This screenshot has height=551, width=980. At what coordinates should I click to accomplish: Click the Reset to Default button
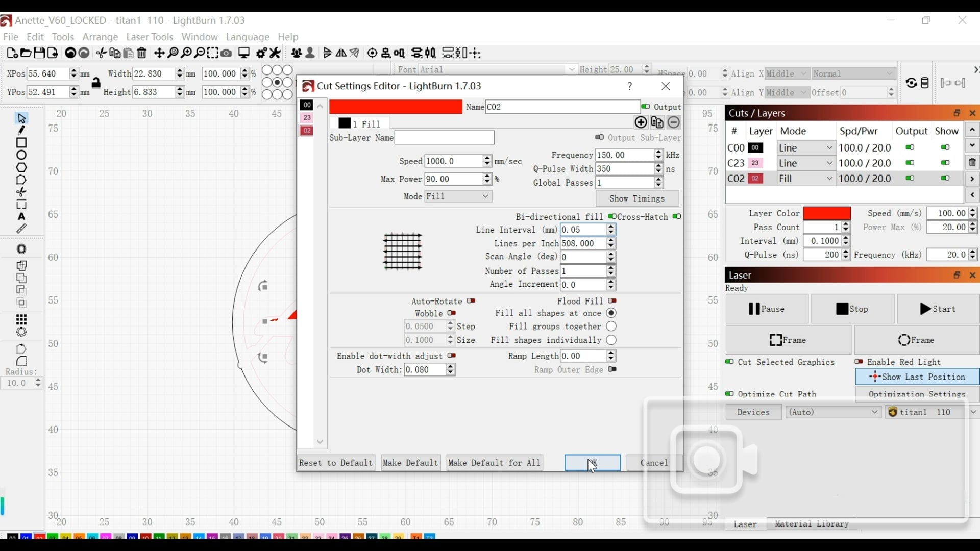336,463
